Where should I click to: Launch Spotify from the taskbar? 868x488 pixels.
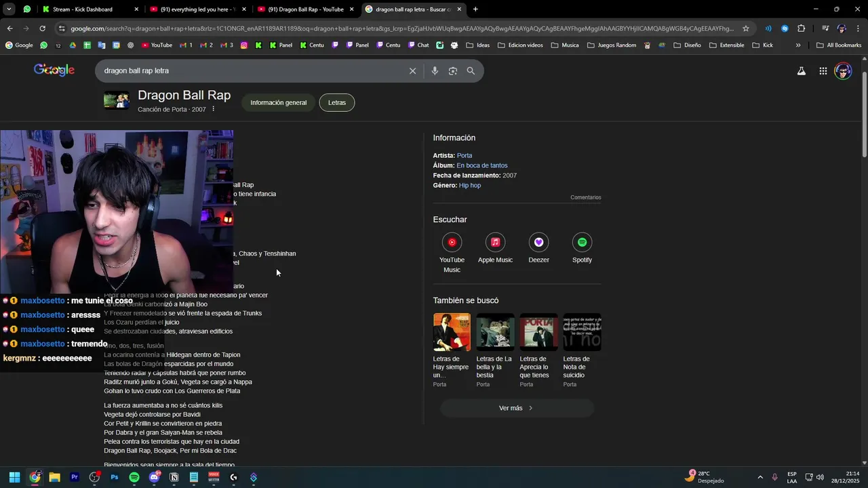click(134, 477)
